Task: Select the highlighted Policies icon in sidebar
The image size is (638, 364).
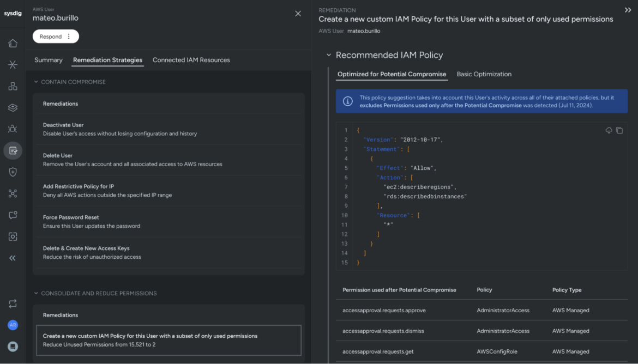Action: [x=12, y=150]
